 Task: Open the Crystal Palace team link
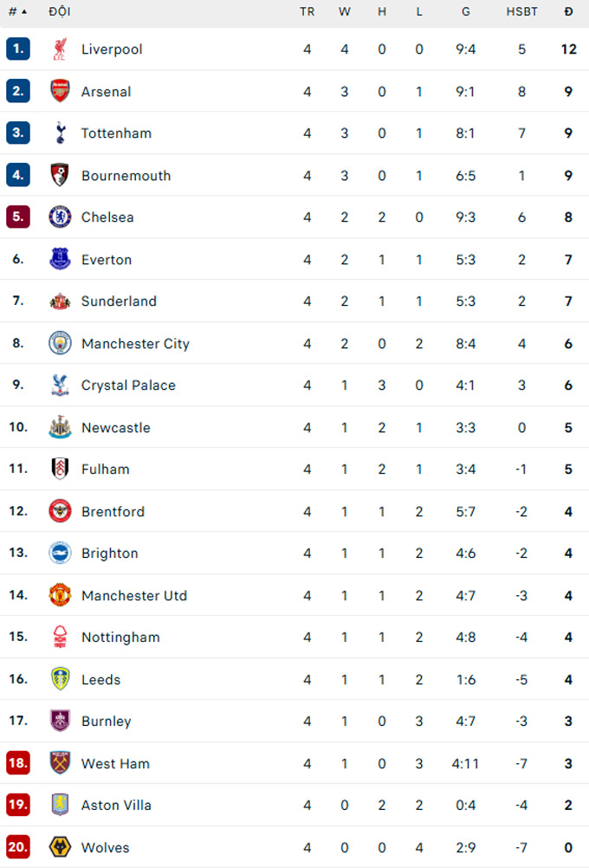coord(128,385)
